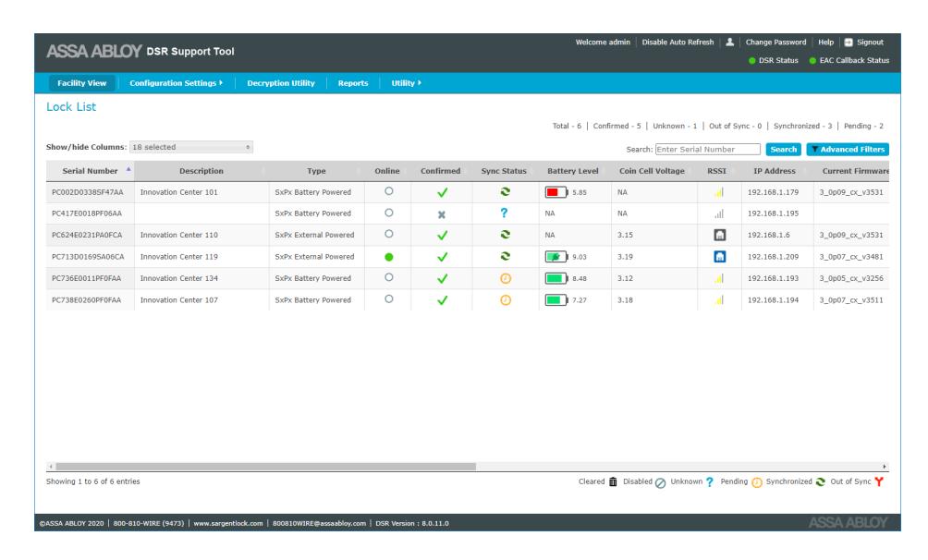Open the Decryption Utility tab
928x560 pixels.
[x=281, y=83]
